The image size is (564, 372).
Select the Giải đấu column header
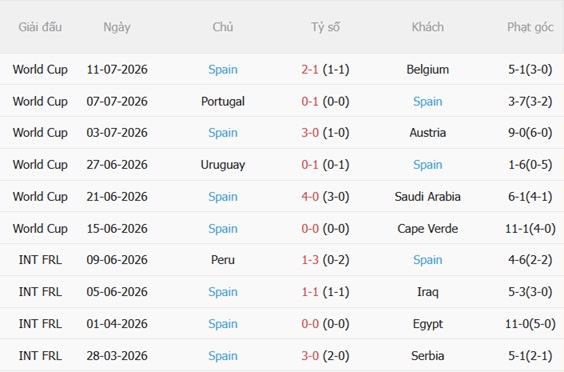tap(40, 27)
